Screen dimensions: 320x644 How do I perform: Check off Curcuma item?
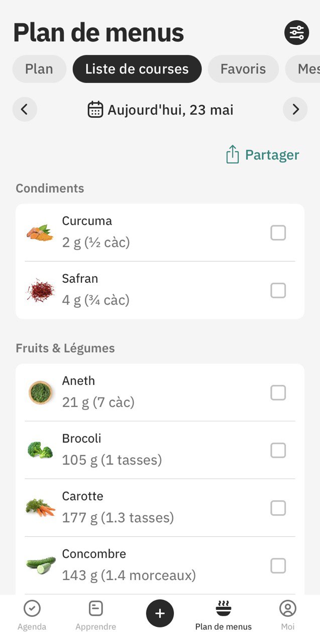tap(278, 233)
